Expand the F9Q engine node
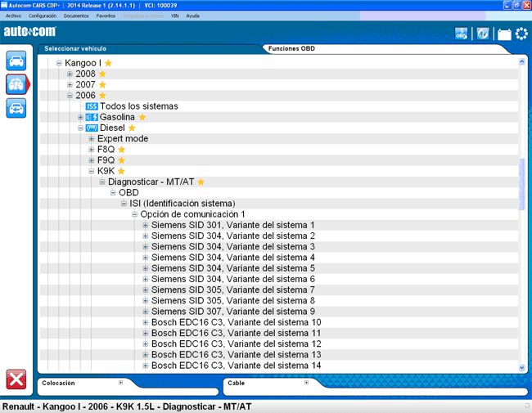This screenshot has height=413, width=532. (x=92, y=160)
